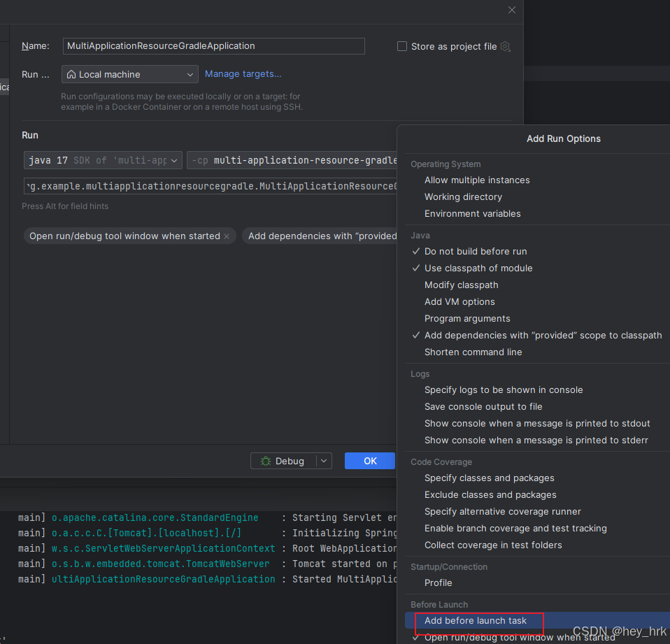Toggle Open run/debug tool window when started option
The image size is (670, 644).
520,638
